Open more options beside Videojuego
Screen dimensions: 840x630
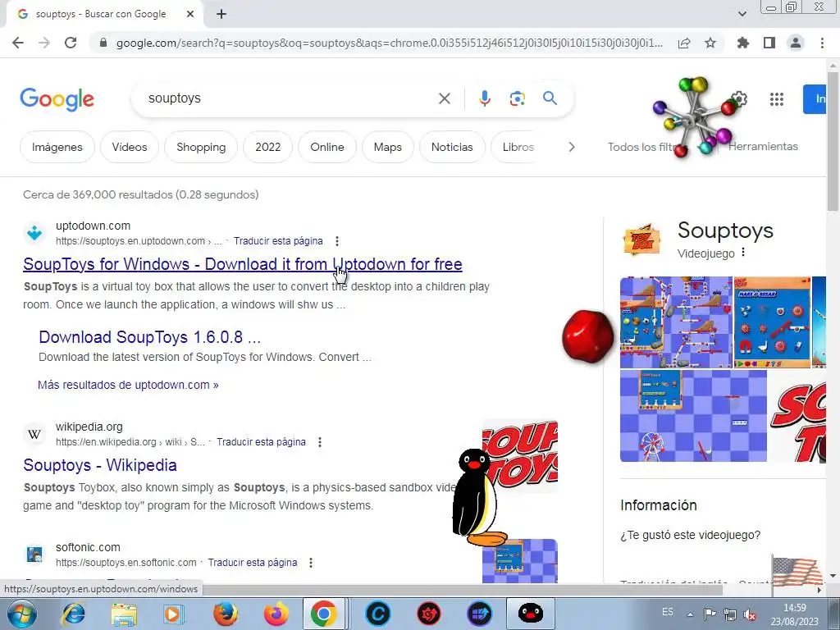tap(743, 253)
